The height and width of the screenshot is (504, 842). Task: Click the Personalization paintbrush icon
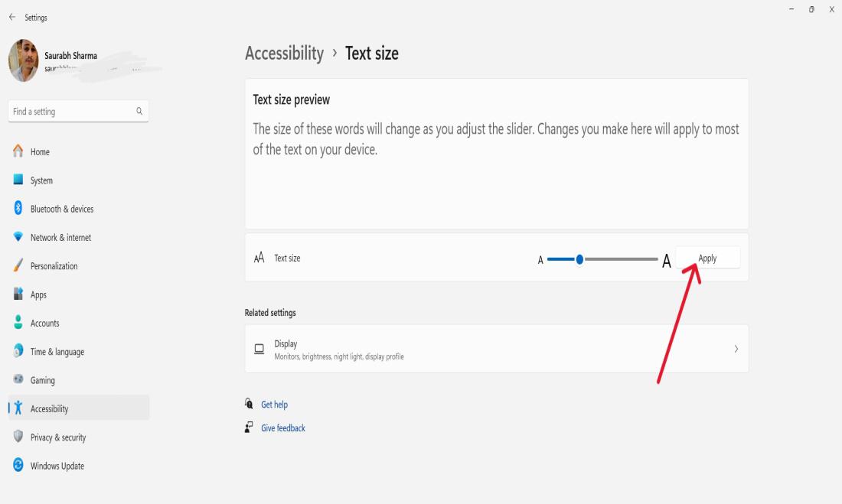click(18, 266)
